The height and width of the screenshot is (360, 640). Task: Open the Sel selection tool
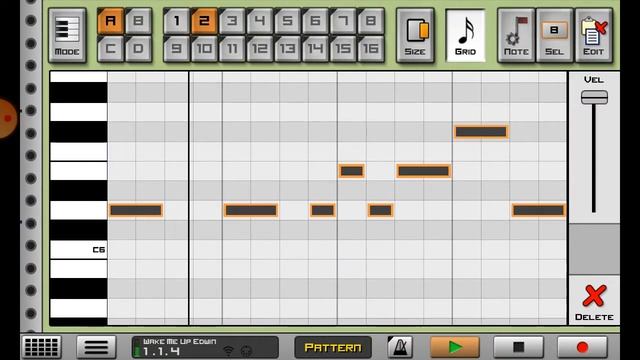click(554, 36)
